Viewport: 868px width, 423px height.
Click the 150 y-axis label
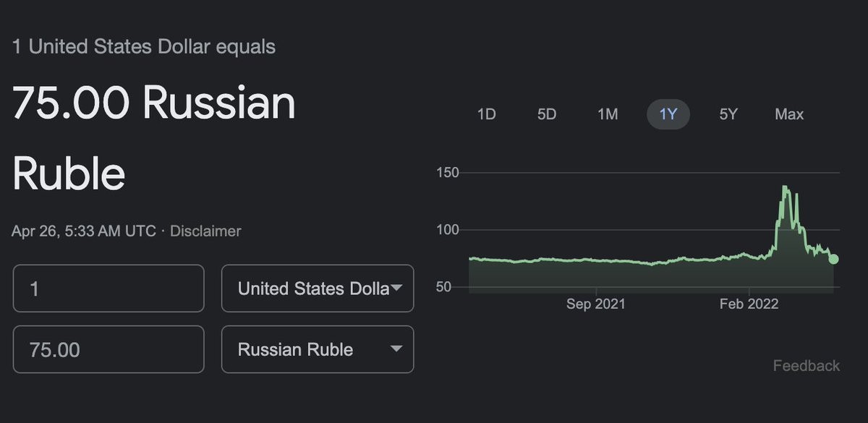(x=448, y=173)
